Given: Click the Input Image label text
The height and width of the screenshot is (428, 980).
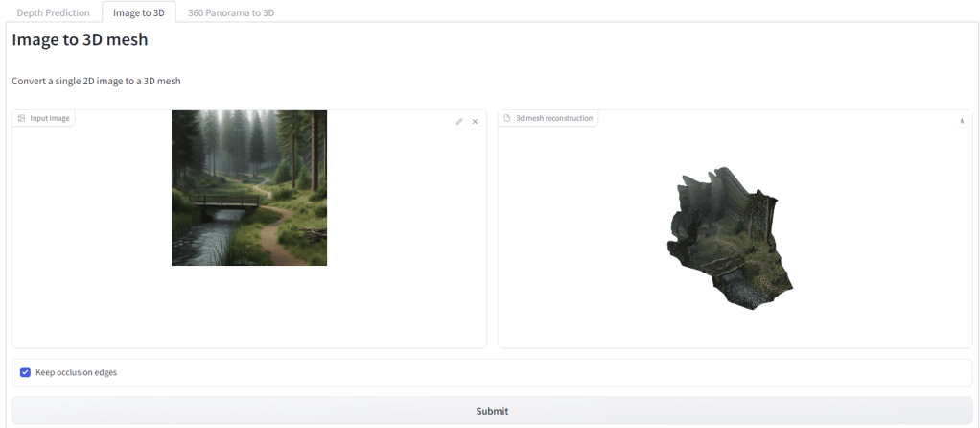Looking at the screenshot, I should (x=50, y=118).
